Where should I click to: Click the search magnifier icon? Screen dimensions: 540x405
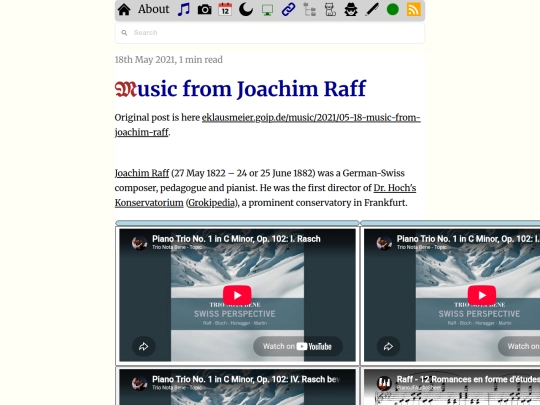(124, 33)
